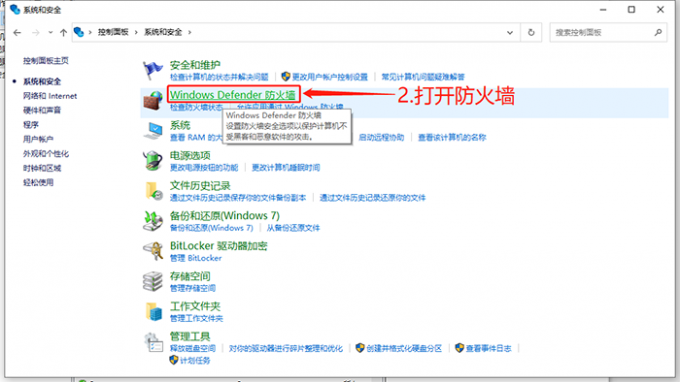
Task: Open 控制面板主页 in the sidebar
Action: (x=46, y=61)
